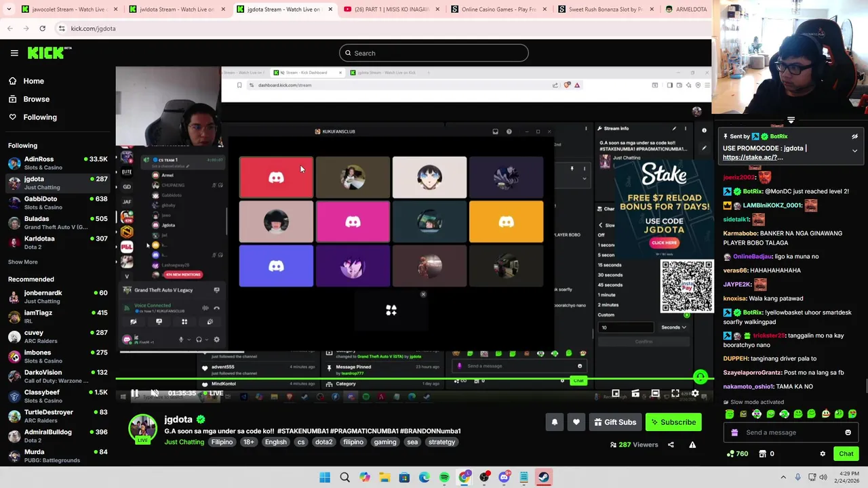Viewport: 868px width, 488px height.
Task: Reload the page in browser toolbar
Action: (42, 28)
